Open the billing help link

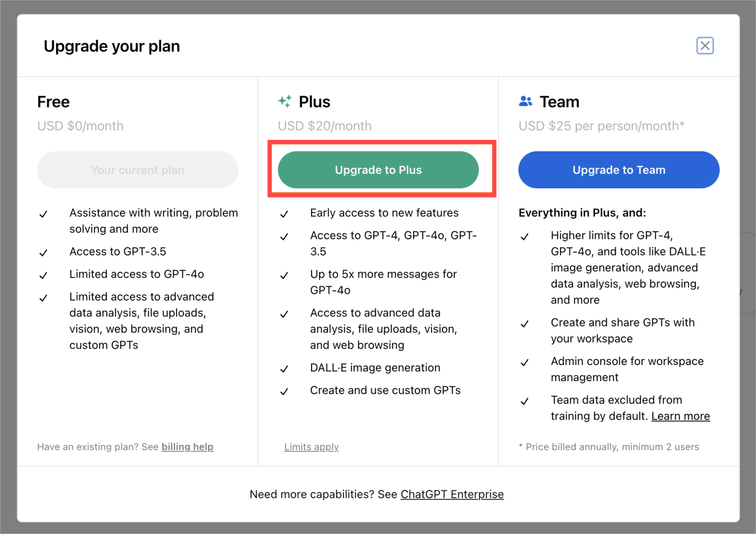pos(187,447)
